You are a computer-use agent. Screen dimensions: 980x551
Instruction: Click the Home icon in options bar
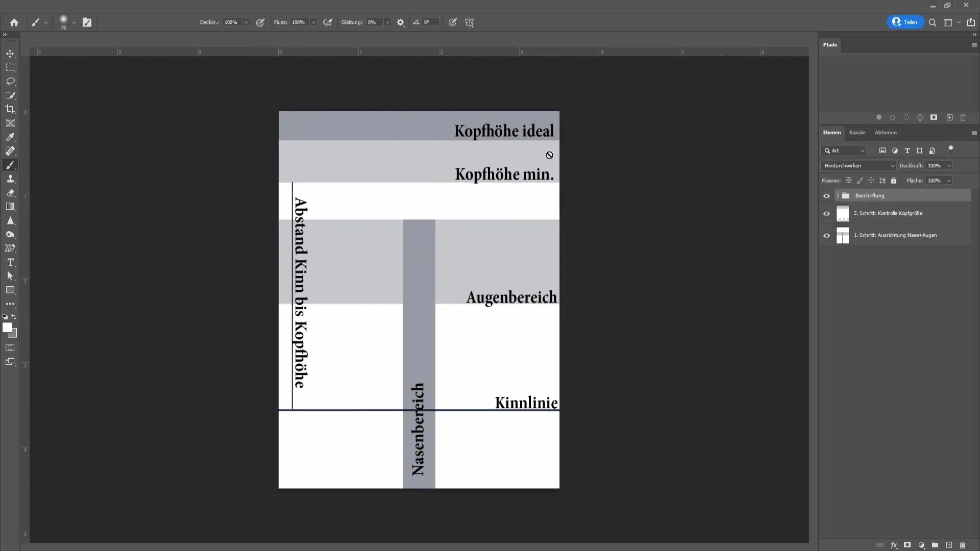click(14, 22)
